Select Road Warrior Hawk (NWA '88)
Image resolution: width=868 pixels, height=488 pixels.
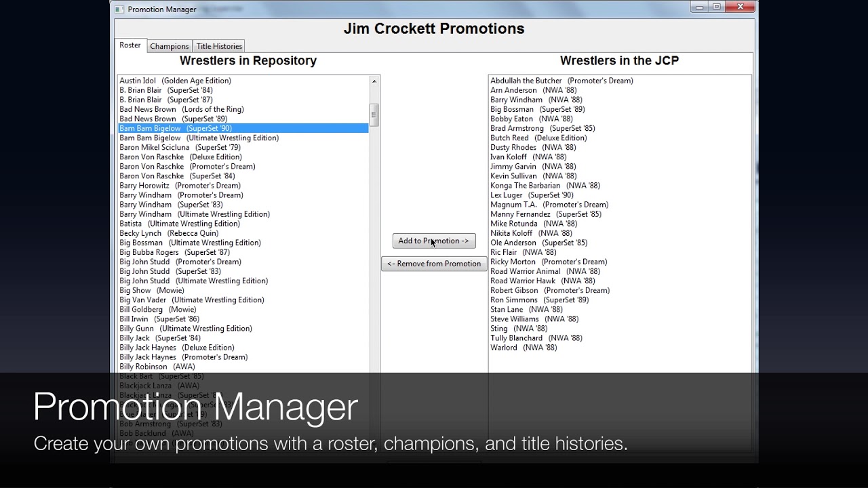coord(620,281)
